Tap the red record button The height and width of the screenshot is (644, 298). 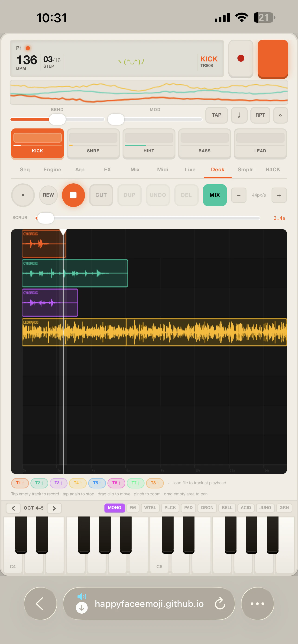(x=241, y=58)
